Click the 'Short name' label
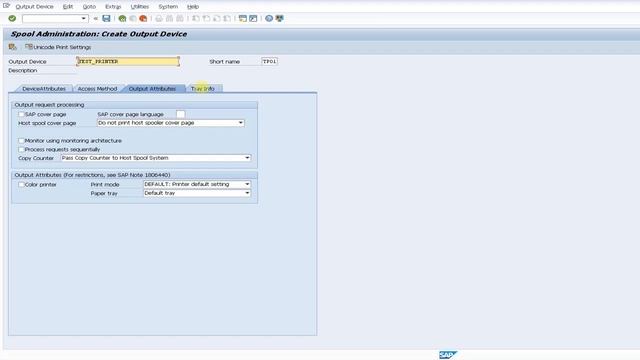 (x=224, y=62)
